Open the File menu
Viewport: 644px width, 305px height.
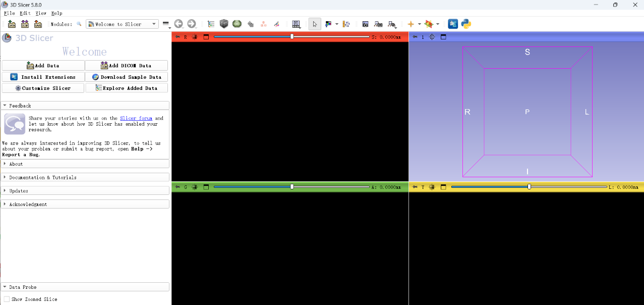point(9,13)
